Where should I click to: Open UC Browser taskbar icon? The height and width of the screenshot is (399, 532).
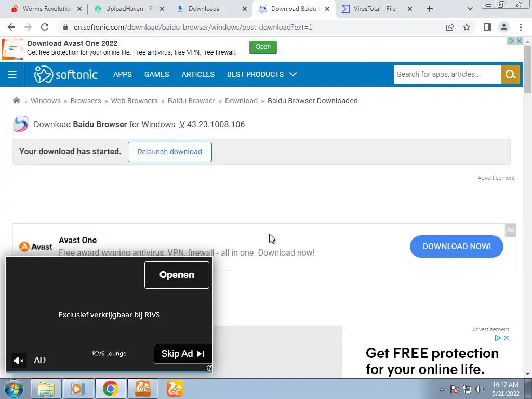(175, 389)
